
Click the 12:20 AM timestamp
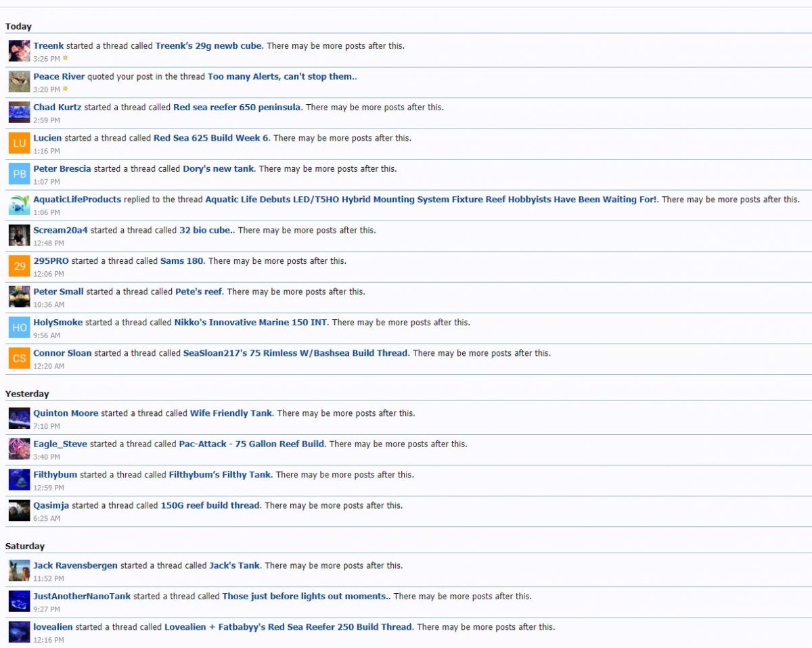click(x=49, y=366)
